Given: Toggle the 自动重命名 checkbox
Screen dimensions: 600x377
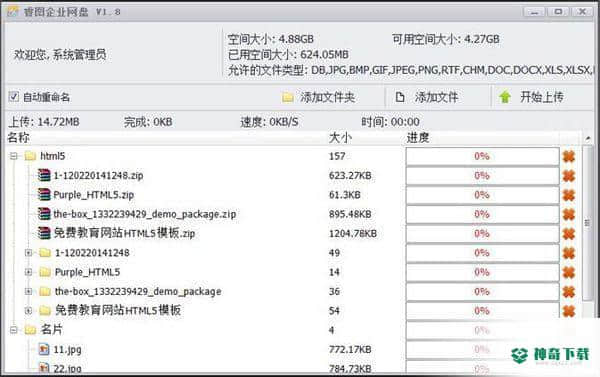Looking at the screenshot, I should point(14,97).
